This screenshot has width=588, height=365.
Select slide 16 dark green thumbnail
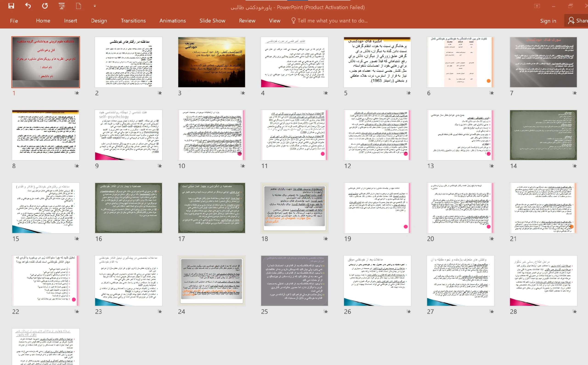coord(129,208)
